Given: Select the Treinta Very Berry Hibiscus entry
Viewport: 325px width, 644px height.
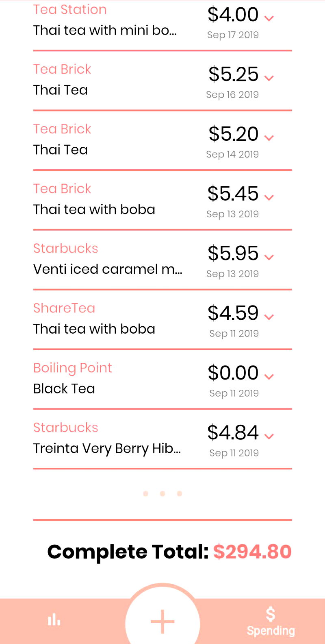Looking at the screenshot, I should [107, 448].
